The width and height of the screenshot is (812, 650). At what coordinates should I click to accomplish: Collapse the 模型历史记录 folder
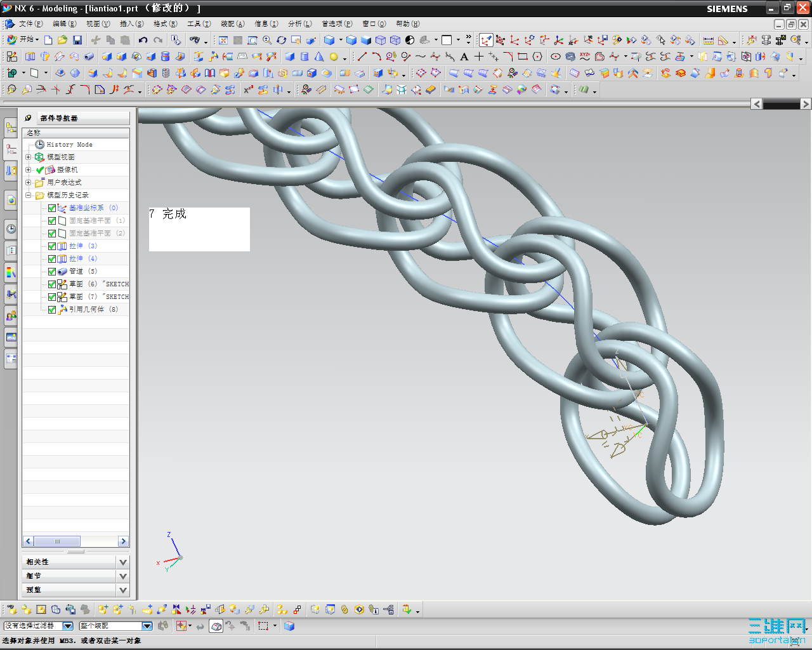[x=28, y=195]
